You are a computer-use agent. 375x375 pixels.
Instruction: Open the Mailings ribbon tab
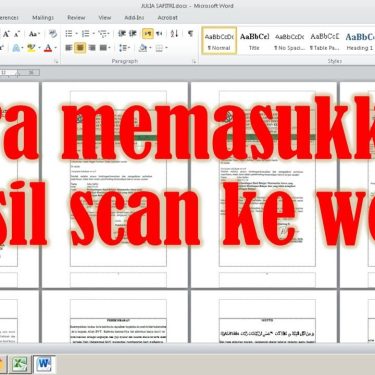point(43,18)
